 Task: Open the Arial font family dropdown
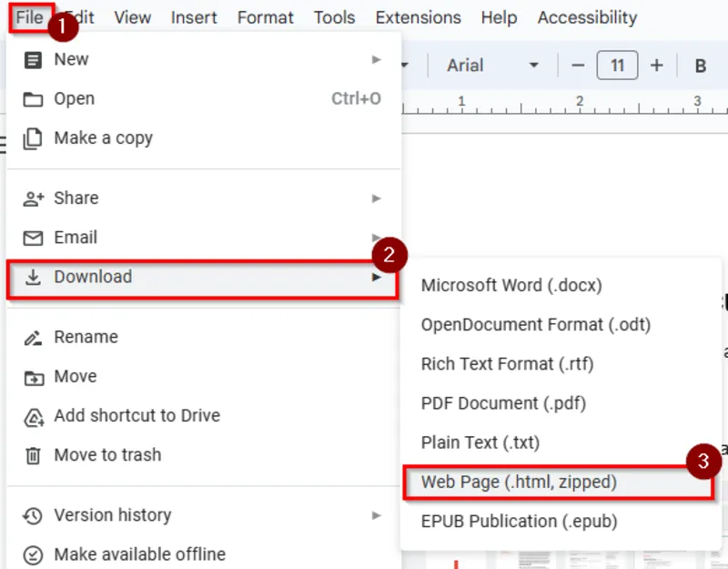(x=481, y=66)
